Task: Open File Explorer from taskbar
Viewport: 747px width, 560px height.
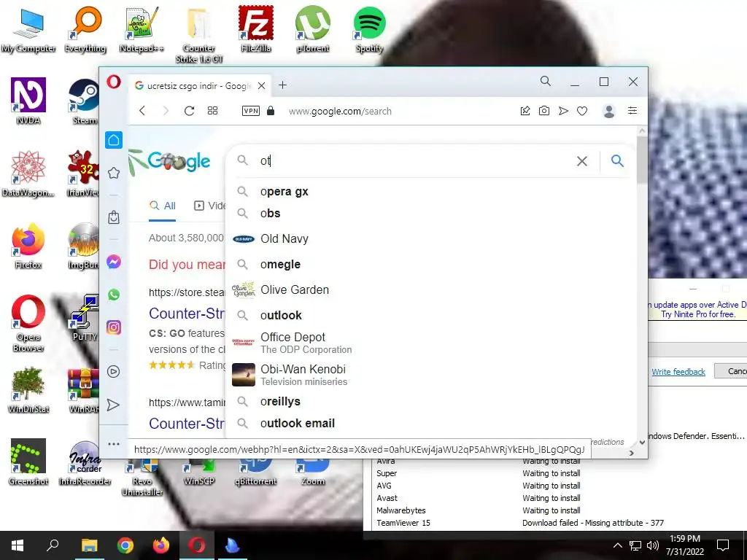Action: coord(89,545)
